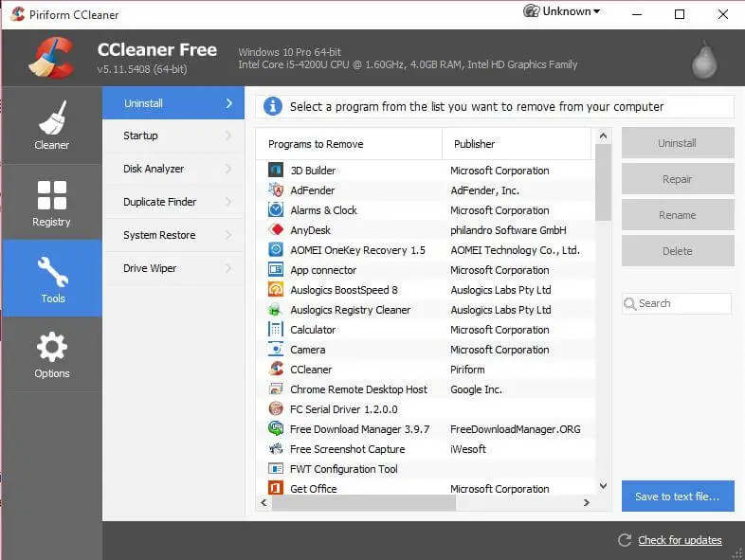The height and width of the screenshot is (560, 745).
Task: Click the philandro Software GmbH publisher cell
Action: (x=508, y=230)
